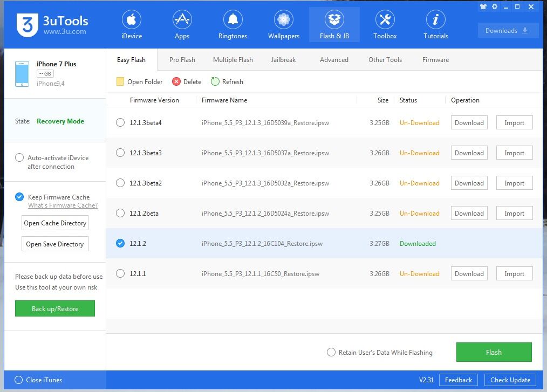Go to the Ringtones section
The image size is (547, 392).
pos(233,25)
